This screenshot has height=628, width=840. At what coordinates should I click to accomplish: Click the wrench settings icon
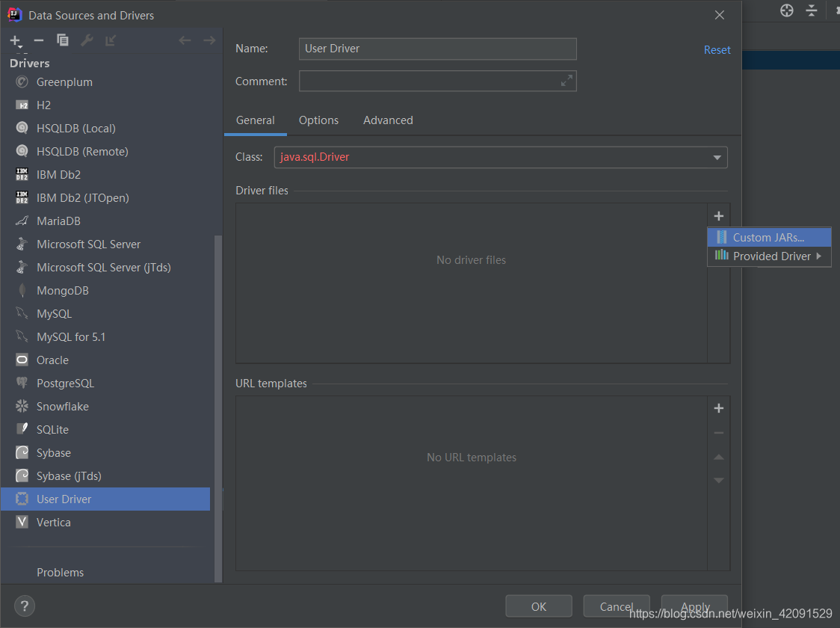(x=87, y=40)
